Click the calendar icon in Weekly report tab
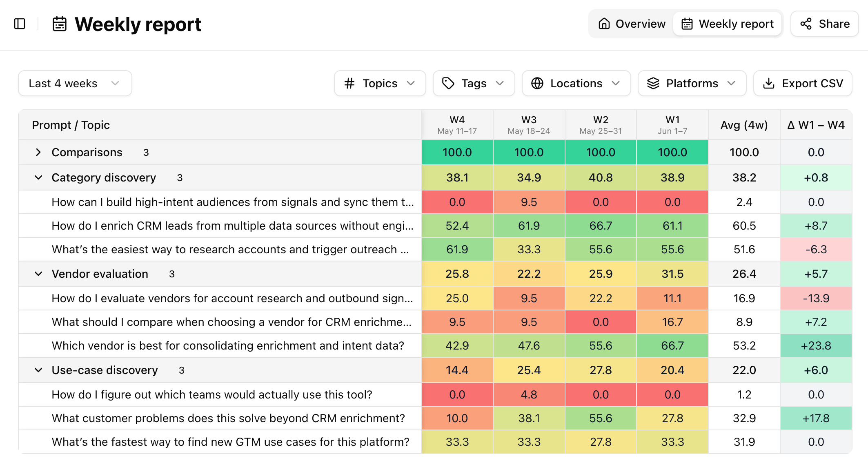Image resolution: width=868 pixels, height=465 pixels. tap(687, 24)
